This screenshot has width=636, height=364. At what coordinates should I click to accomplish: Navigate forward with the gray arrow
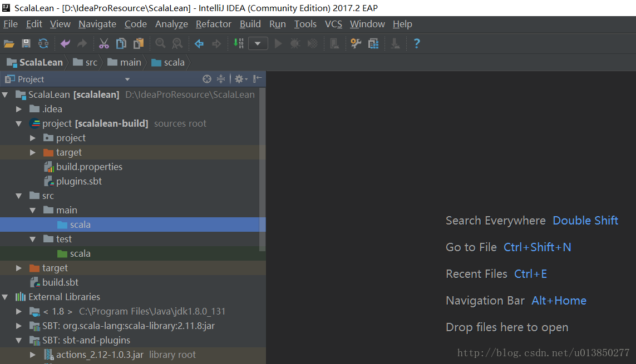click(x=216, y=43)
